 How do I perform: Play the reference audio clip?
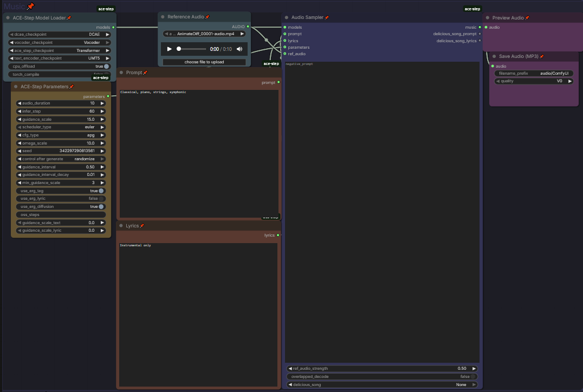click(x=170, y=49)
